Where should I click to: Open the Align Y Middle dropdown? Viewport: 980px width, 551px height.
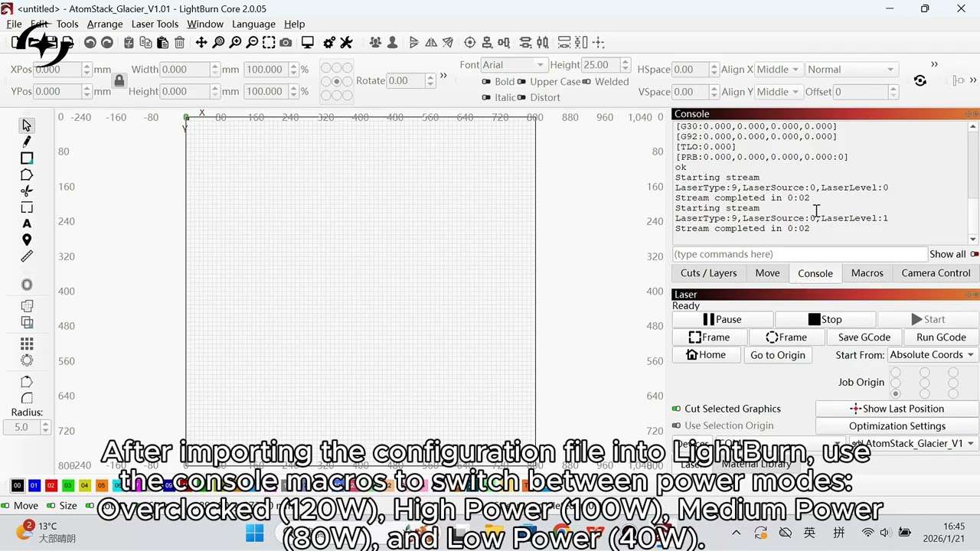pos(778,92)
